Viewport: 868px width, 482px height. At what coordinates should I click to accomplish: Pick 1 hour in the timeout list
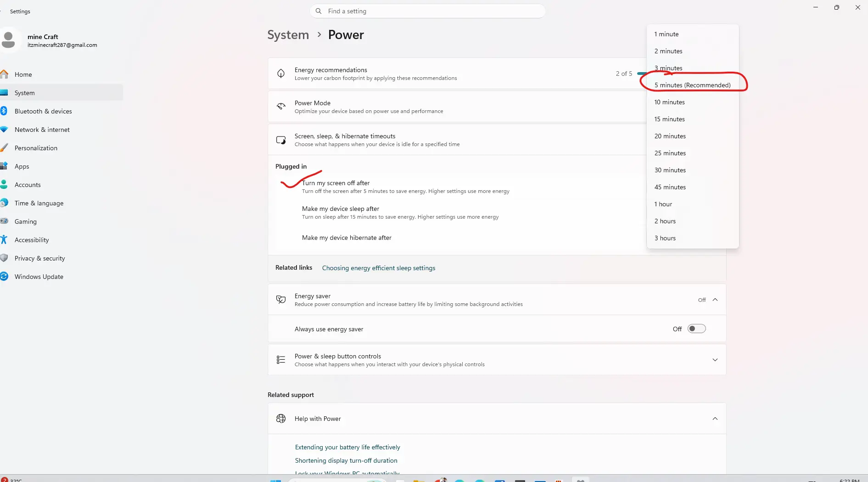tap(663, 204)
